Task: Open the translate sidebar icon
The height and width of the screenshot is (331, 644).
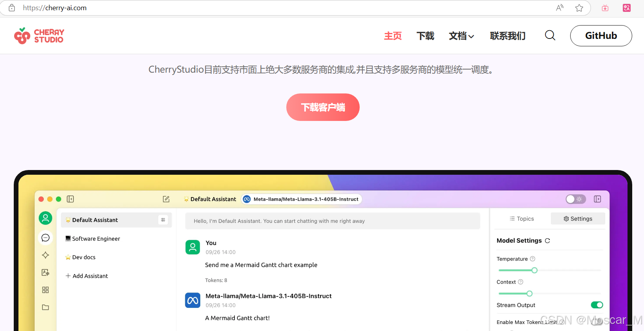Action: pyautogui.click(x=46, y=272)
